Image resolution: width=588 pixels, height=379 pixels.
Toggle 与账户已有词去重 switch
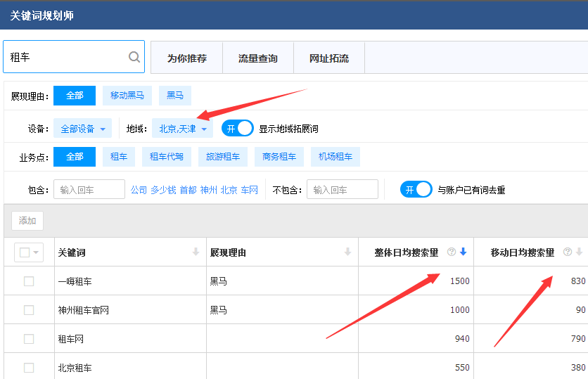pyautogui.click(x=416, y=189)
